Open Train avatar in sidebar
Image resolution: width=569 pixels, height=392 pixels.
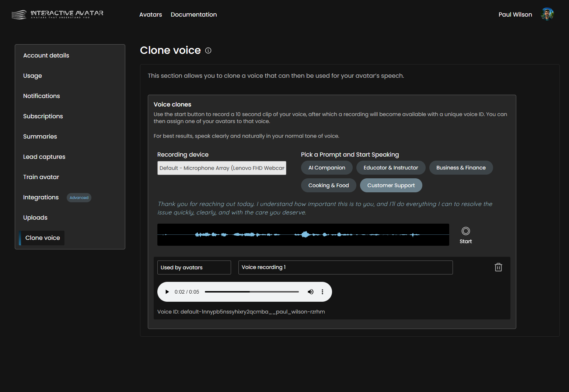41,177
